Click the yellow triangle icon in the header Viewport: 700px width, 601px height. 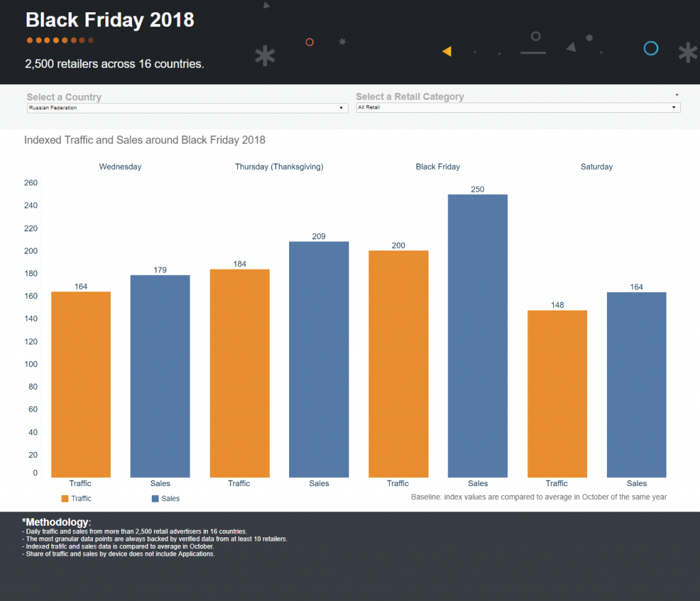coord(446,51)
